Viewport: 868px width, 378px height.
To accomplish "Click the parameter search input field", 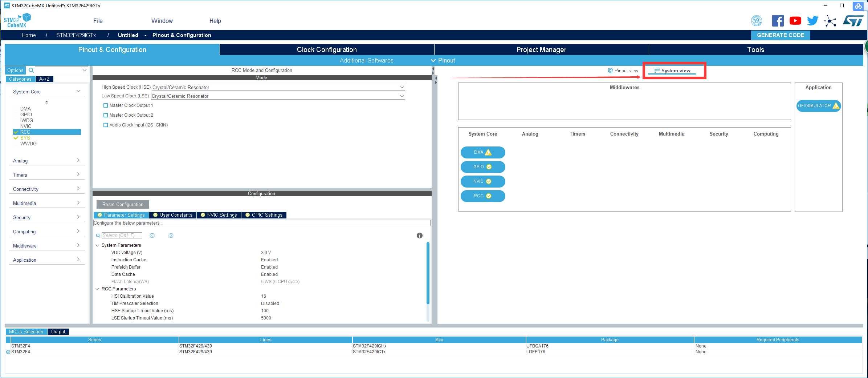I will point(122,236).
